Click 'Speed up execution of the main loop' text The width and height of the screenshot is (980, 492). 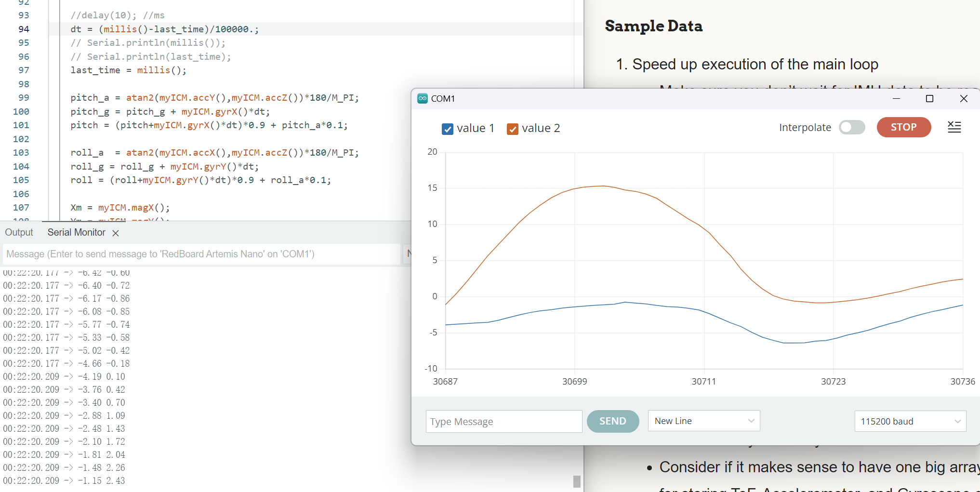tap(755, 64)
